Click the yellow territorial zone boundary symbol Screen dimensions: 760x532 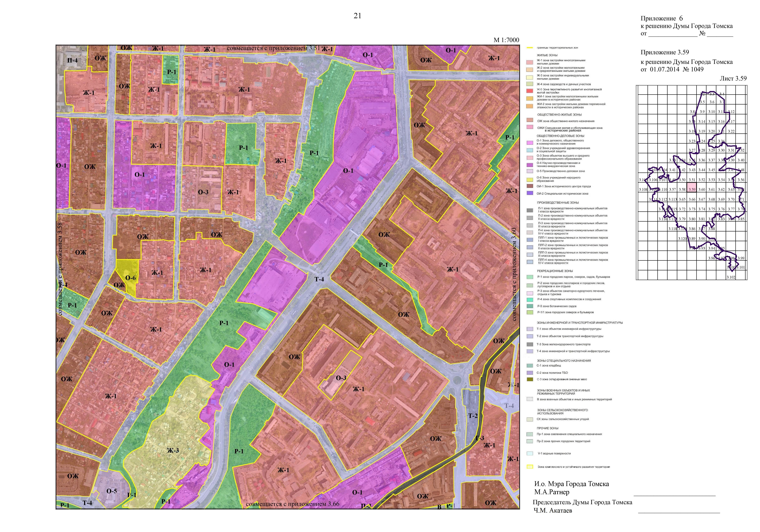click(530, 48)
